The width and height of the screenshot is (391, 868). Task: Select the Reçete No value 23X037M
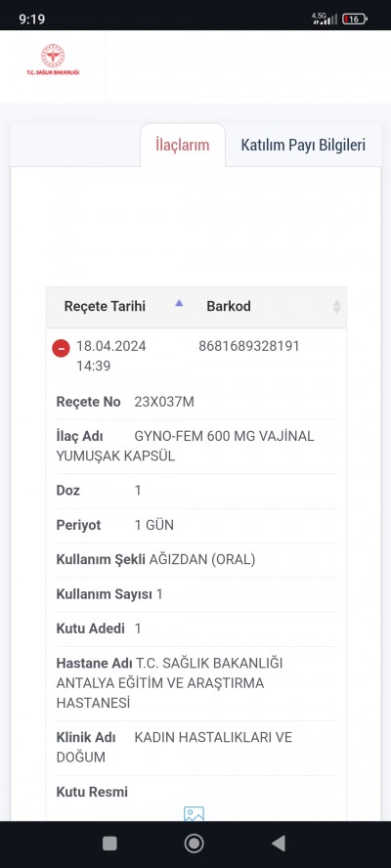[164, 402]
